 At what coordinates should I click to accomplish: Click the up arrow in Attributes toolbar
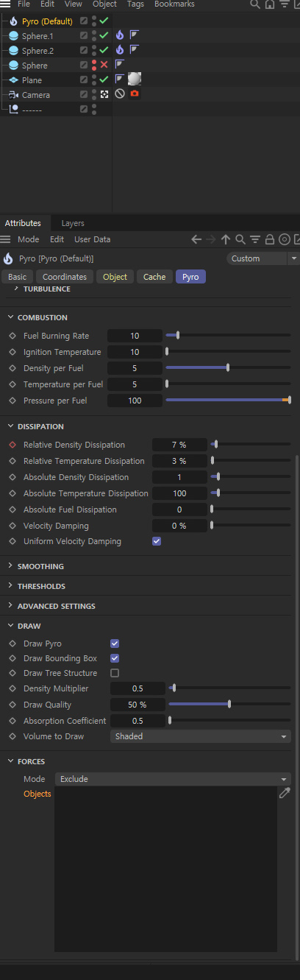click(x=226, y=239)
